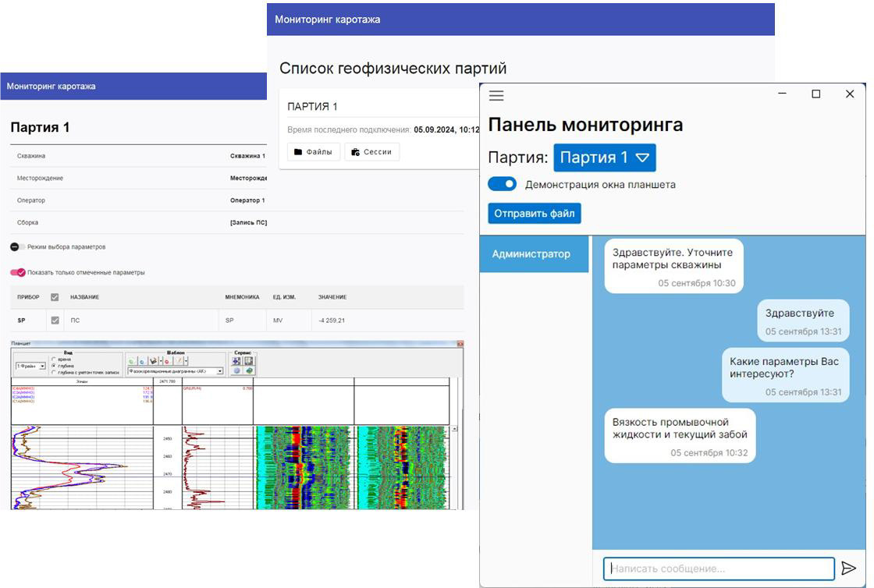The width and height of the screenshot is (874, 588).
Task: Click the Написать сообщение input field
Action: click(x=718, y=569)
